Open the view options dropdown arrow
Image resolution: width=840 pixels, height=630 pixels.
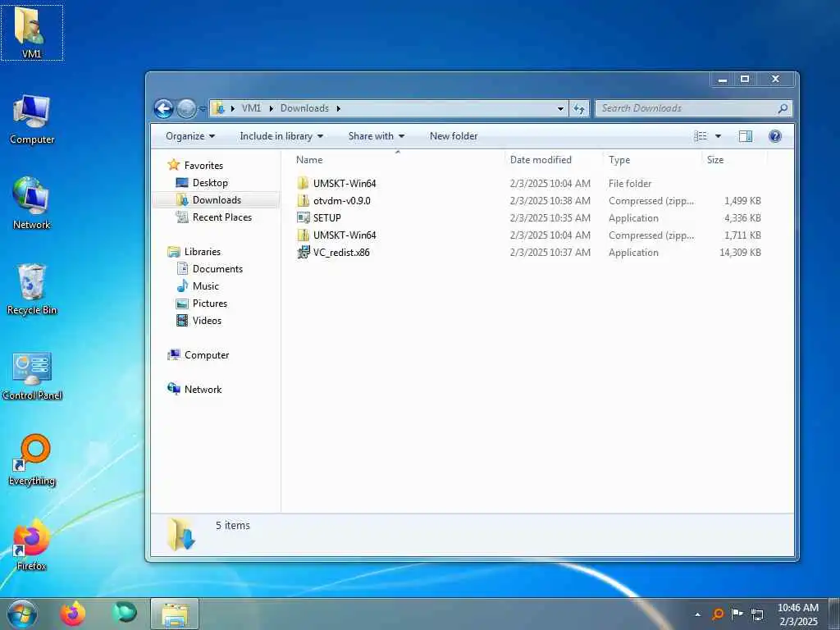click(718, 136)
